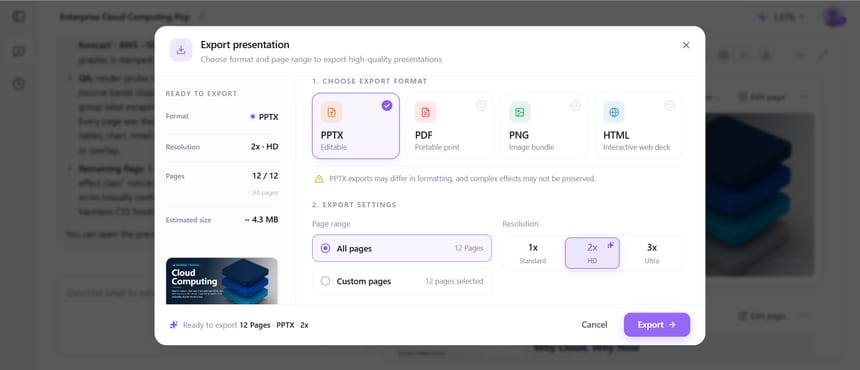Choose the Custom pages radio option

401,281
